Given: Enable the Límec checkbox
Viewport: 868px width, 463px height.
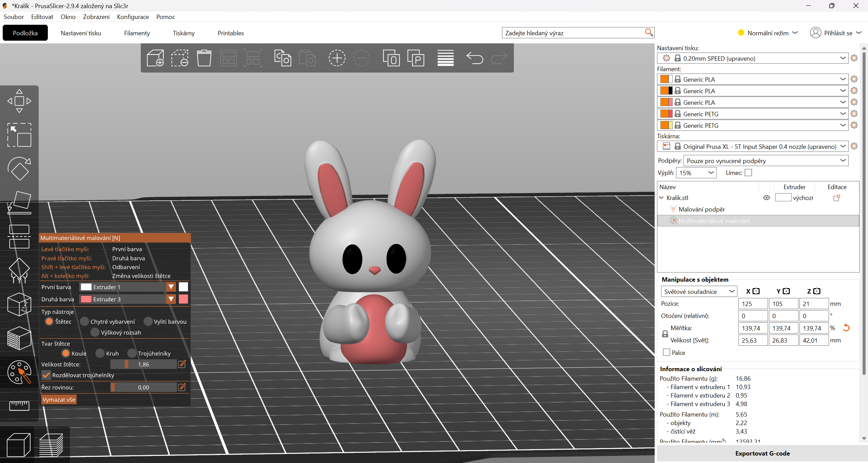Looking at the screenshot, I should [x=748, y=173].
